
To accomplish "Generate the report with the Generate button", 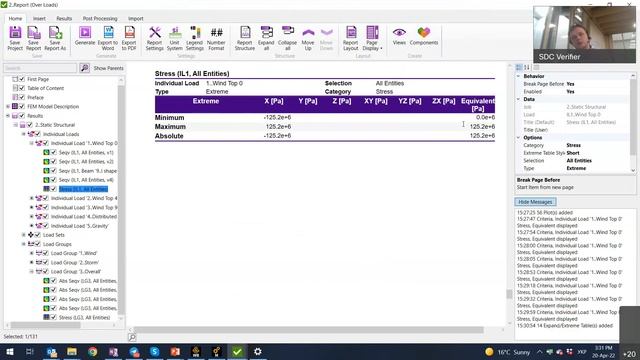I will (x=85, y=36).
